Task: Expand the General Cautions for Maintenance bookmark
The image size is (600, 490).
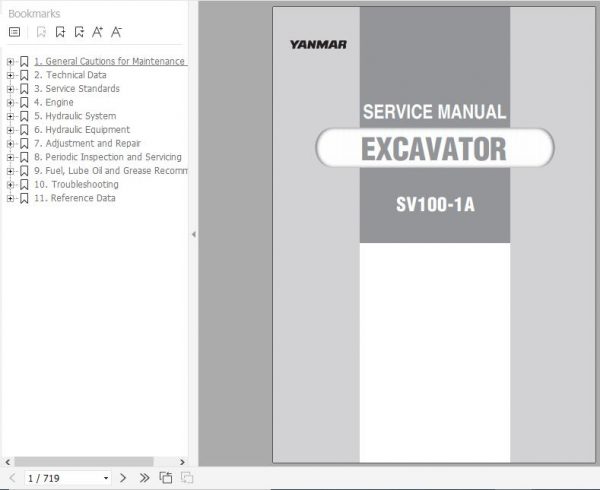Action: click(10, 62)
